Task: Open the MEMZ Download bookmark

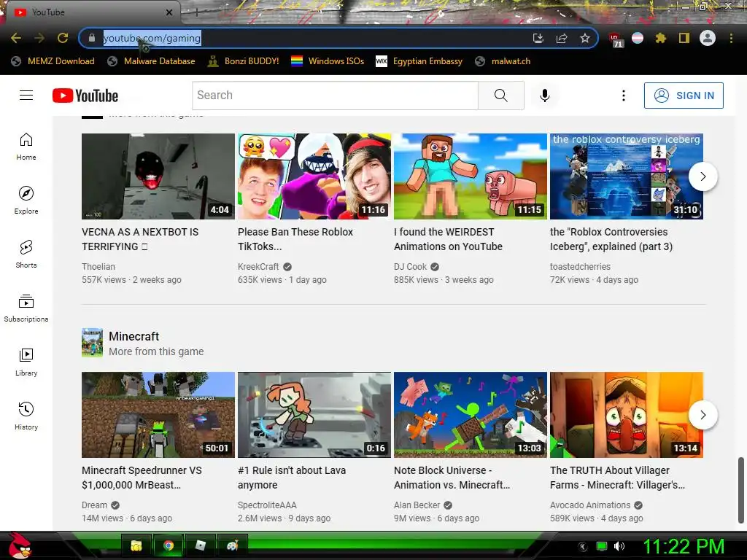Action: coord(53,61)
